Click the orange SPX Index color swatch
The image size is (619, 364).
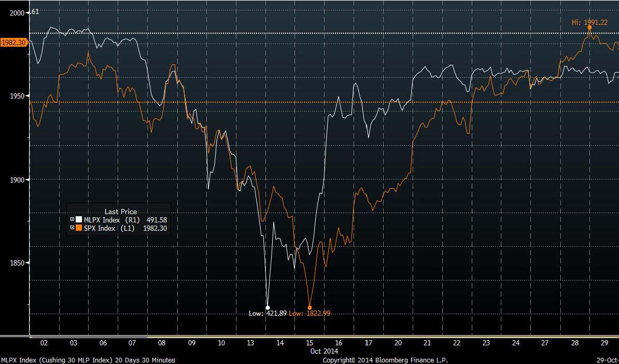pos(79,228)
